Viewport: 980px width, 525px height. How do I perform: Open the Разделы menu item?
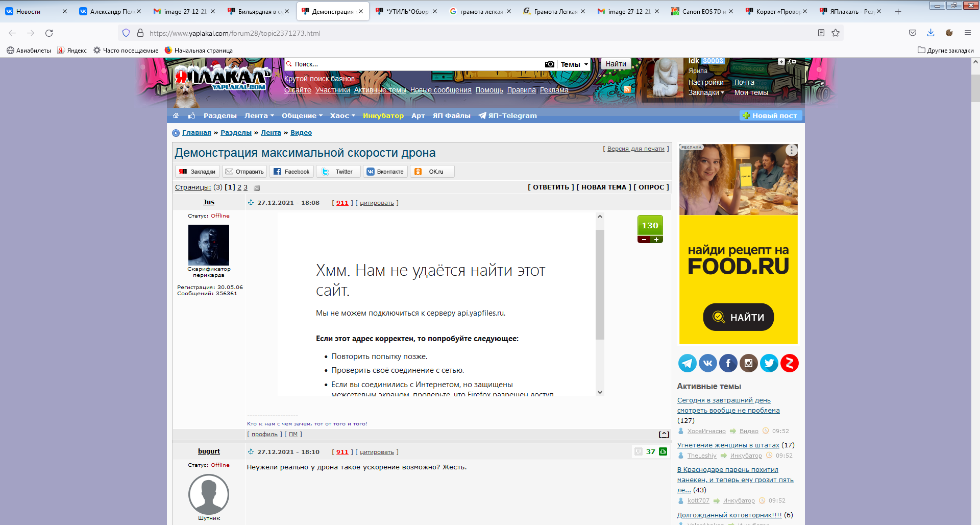pyautogui.click(x=220, y=116)
